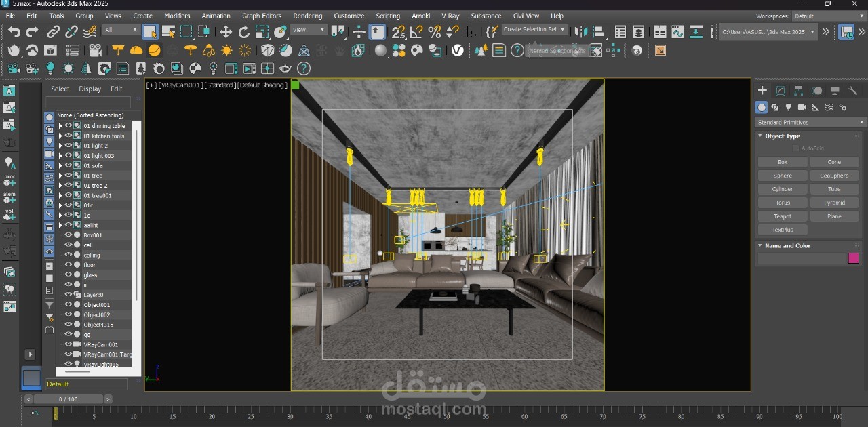
Task: Click the Undo arrow icon
Action: [14, 31]
